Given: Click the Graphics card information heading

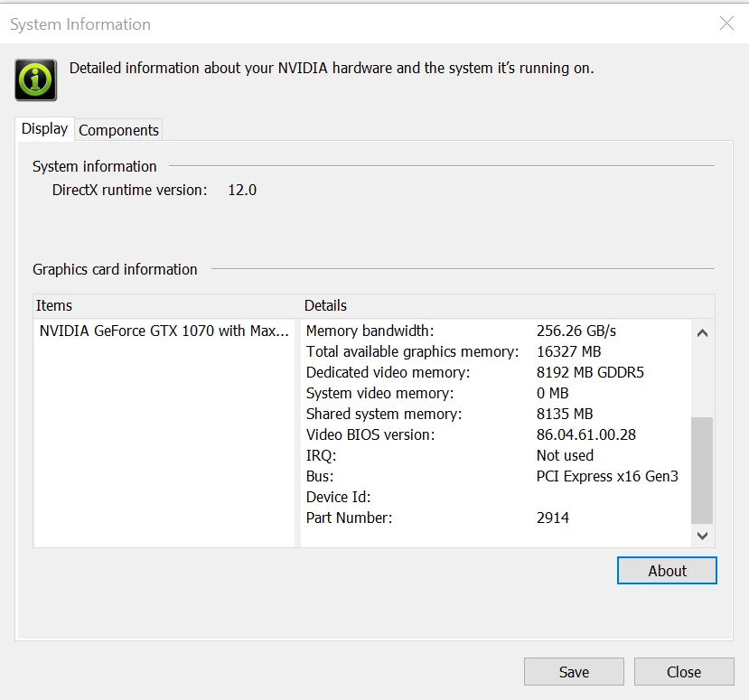Looking at the screenshot, I should [115, 269].
